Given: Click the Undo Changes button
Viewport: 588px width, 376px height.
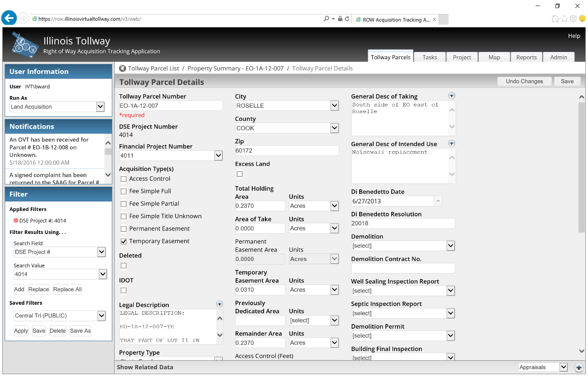Looking at the screenshot, I should coord(524,81).
